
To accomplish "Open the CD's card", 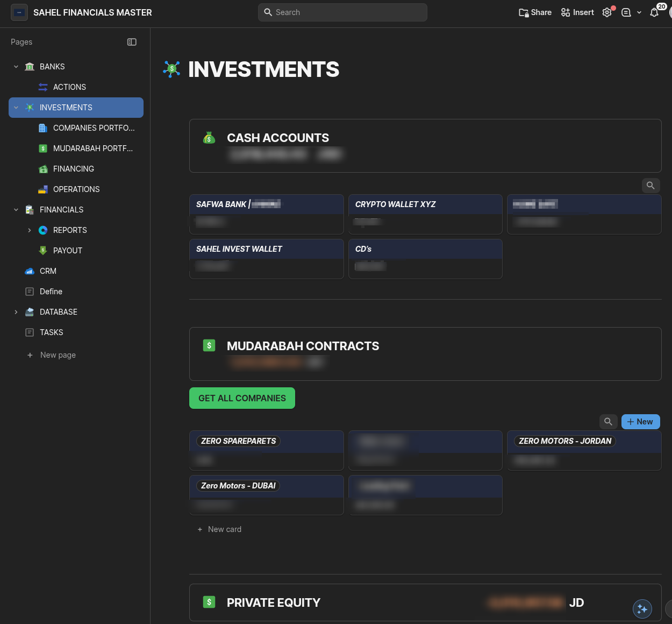I will (x=425, y=259).
